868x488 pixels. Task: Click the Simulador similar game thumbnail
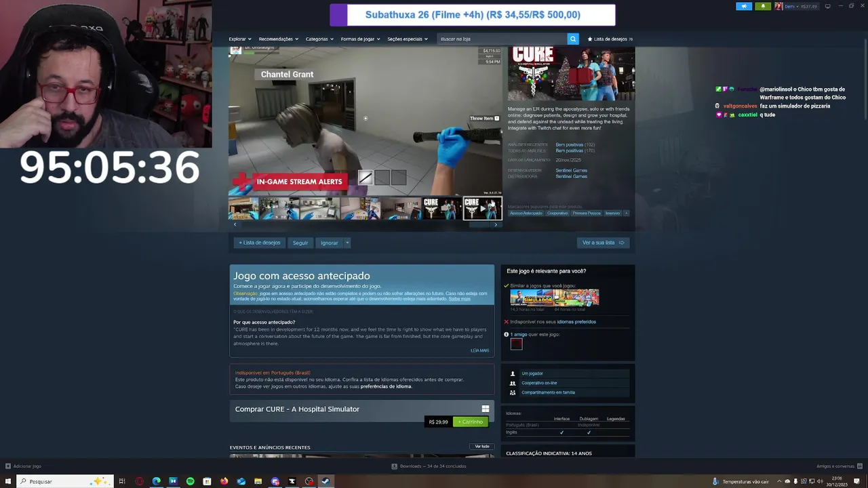(532, 298)
